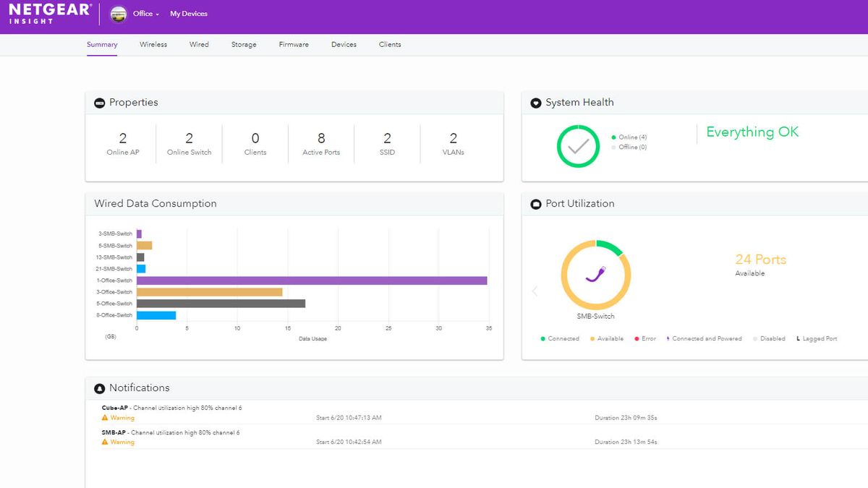868x488 pixels.
Task: Click the Cube-AP warning triangle icon
Action: click(x=105, y=418)
